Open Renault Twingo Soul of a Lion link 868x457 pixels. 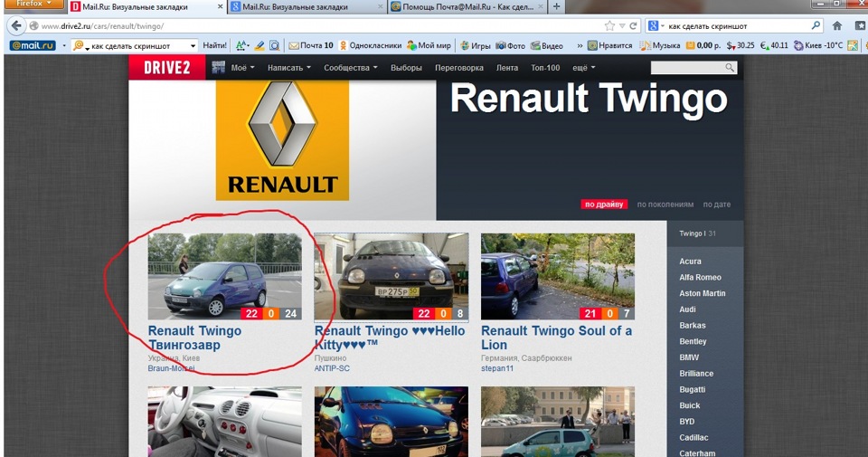pos(556,338)
